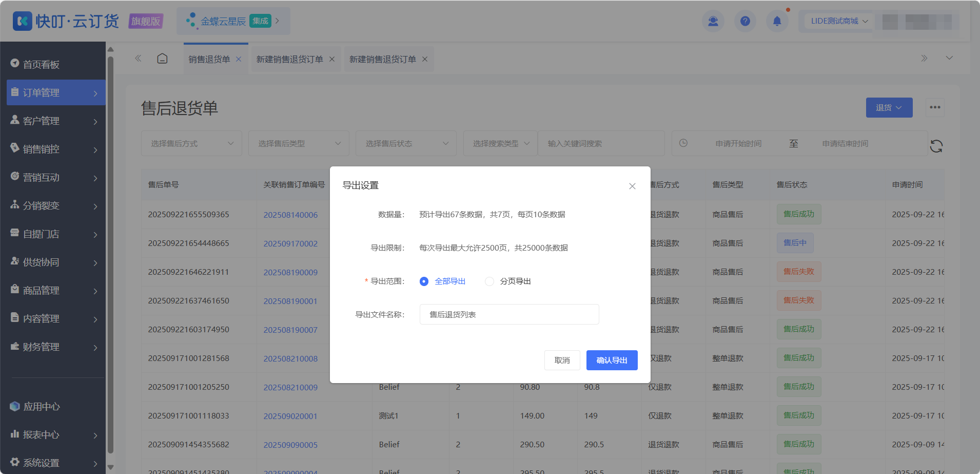Click the refresh icon beside date filter

[936, 146]
